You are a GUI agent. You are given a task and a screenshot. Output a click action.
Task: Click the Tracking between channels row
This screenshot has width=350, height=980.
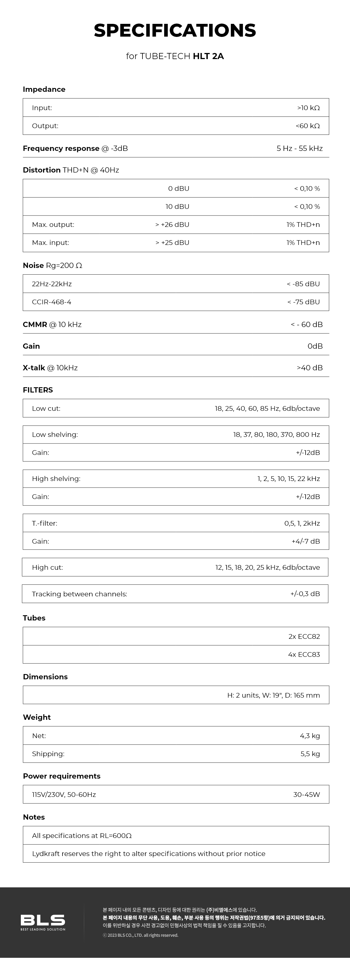pos(175,594)
